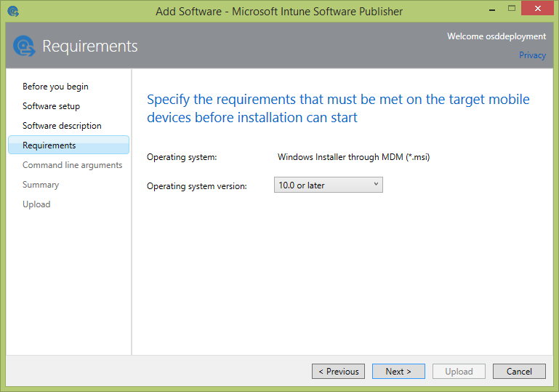
Task: Maximize the Software Publisher window
Action: click(x=508, y=9)
